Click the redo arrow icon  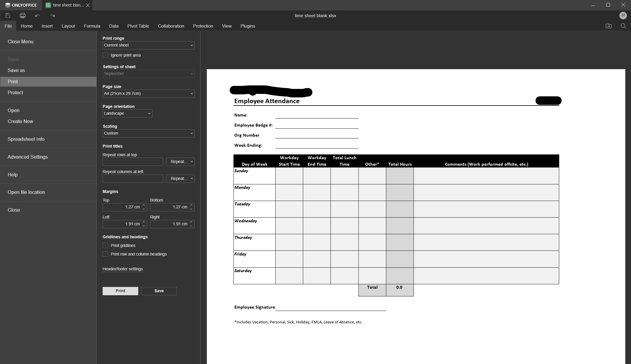tap(53, 15)
